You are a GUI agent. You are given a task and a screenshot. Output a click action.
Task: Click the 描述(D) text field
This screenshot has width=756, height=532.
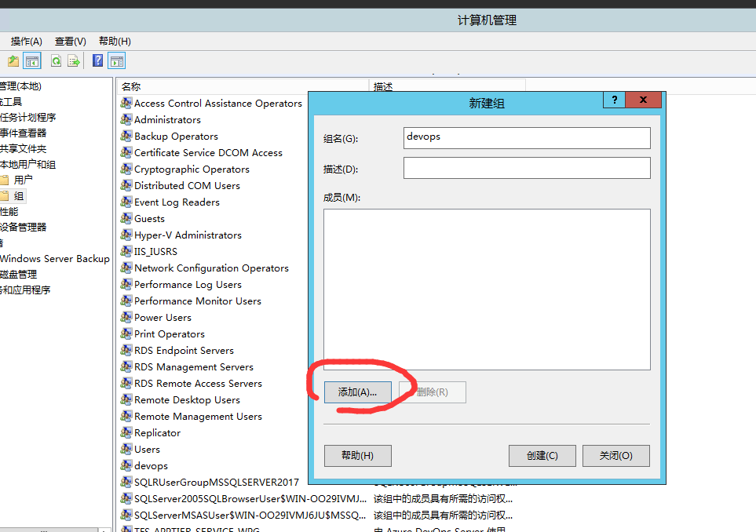click(x=527, y=168)
